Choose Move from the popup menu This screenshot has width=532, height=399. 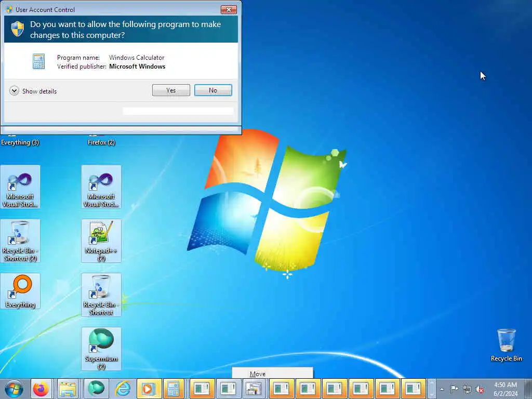click(272, 374)
